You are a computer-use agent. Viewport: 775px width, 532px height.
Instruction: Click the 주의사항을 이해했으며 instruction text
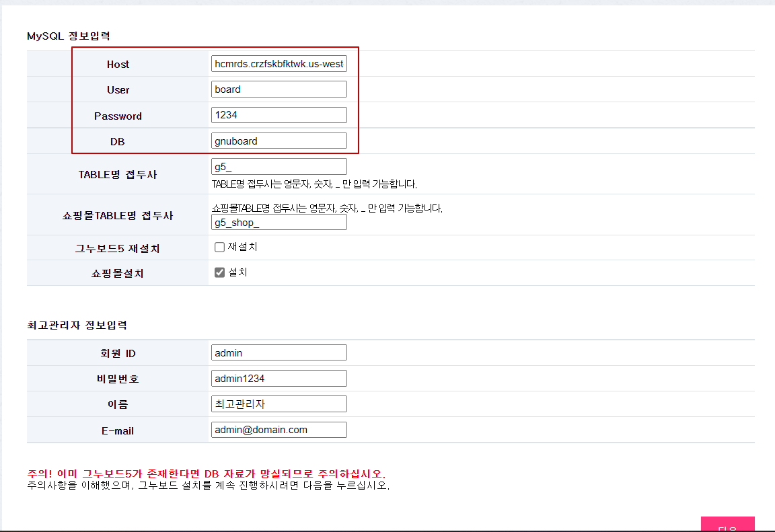point(208,485)
